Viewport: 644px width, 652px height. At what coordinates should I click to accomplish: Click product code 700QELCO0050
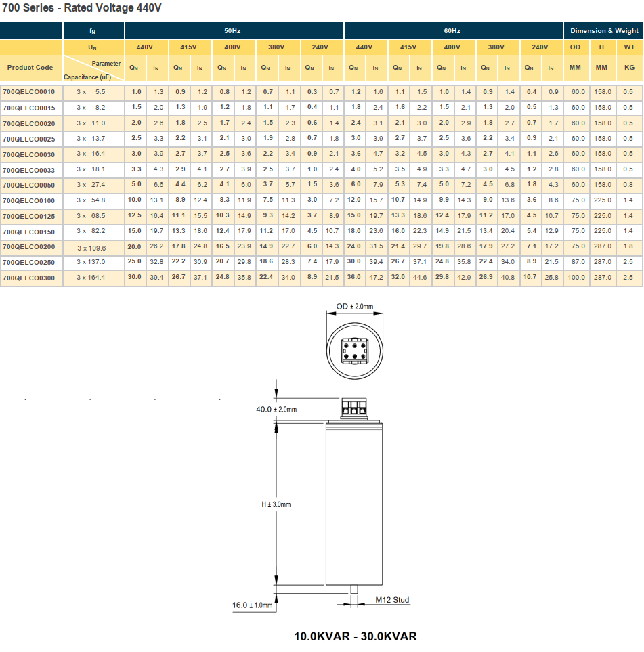tap(29, 186)
